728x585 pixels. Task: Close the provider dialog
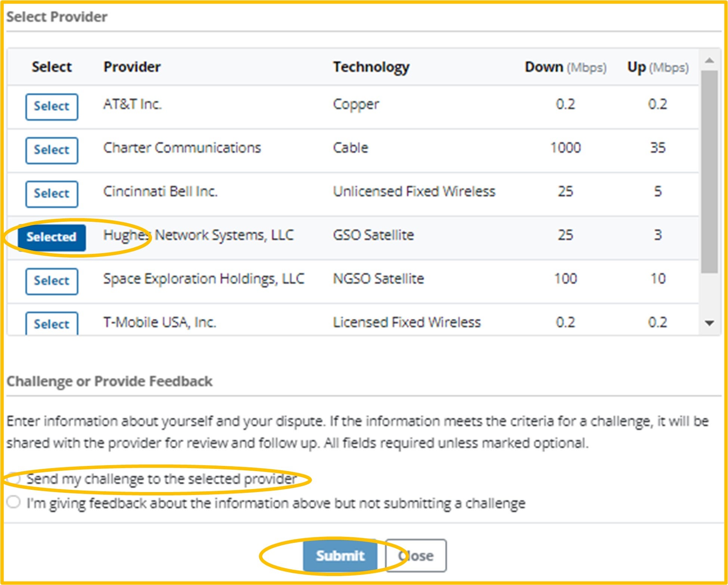click(416, 556)
